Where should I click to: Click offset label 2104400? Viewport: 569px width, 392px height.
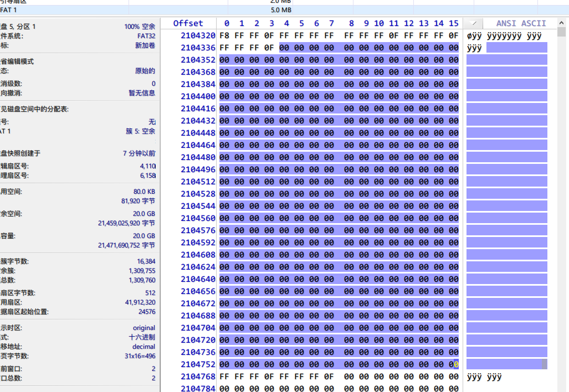click(198, 96)
